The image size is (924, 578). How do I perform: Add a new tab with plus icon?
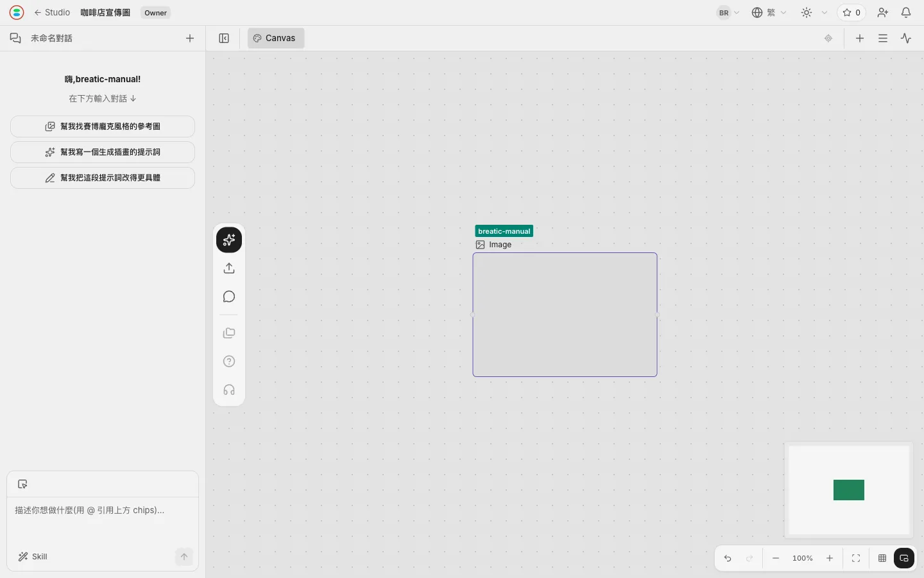860,38
